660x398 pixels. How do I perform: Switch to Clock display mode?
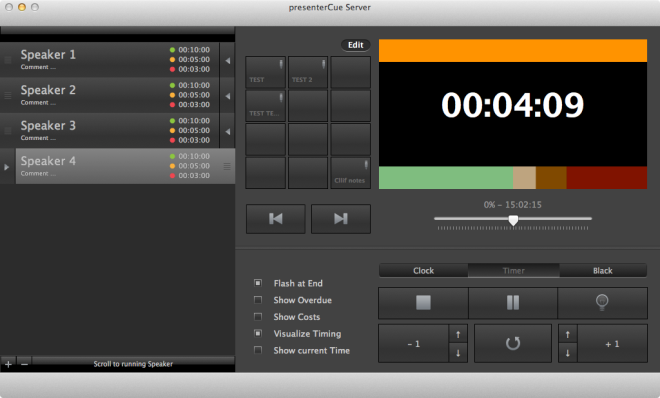coord(423,271)
